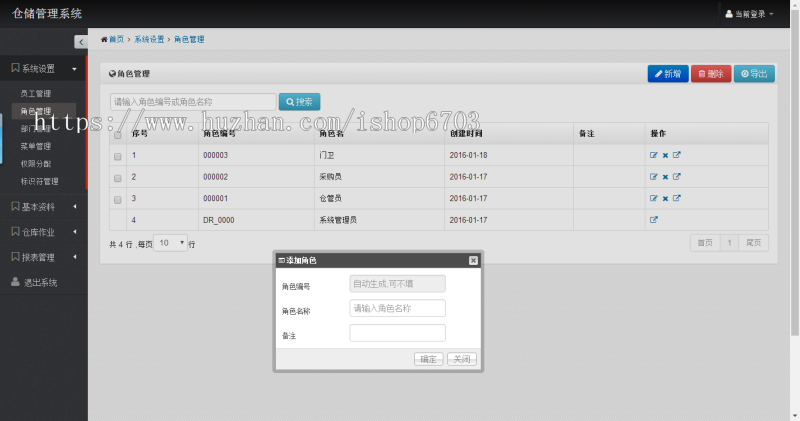Expand the 报表管理 menu section
The height and width of the screenshot is (421, 800).
pyautogui.click(x=43, y=257)
